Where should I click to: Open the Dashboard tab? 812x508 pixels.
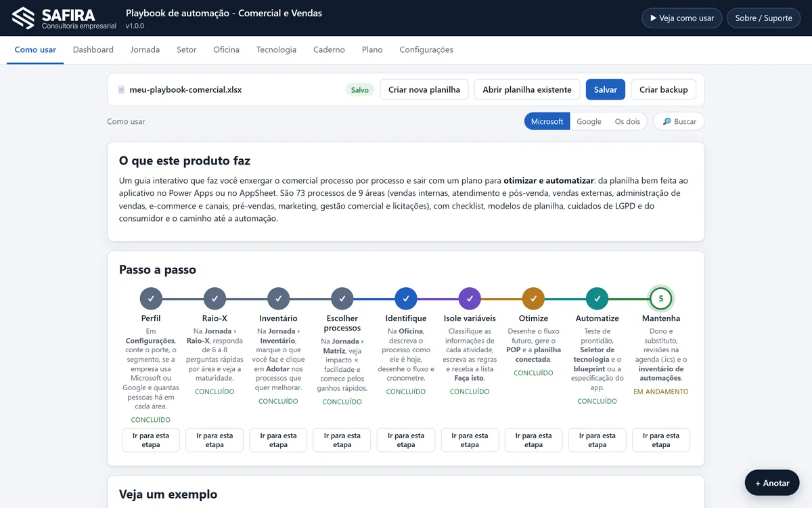93,49
